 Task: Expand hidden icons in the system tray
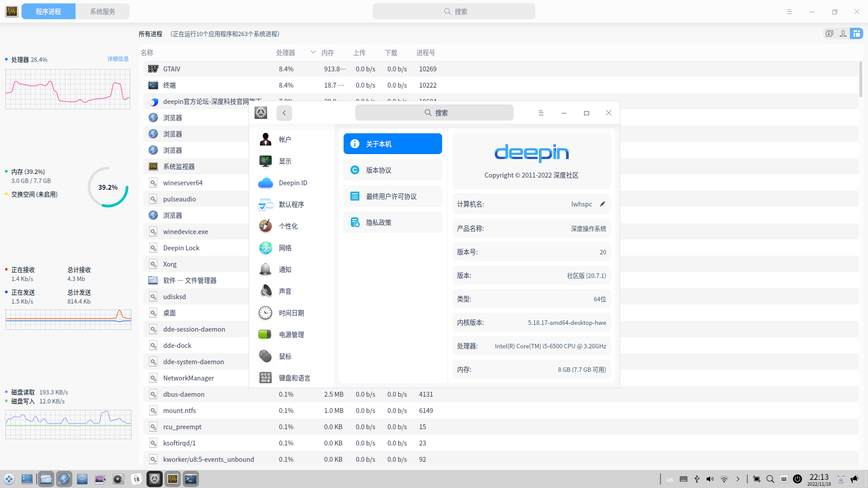pyautogui.click(x=739, y=479)
